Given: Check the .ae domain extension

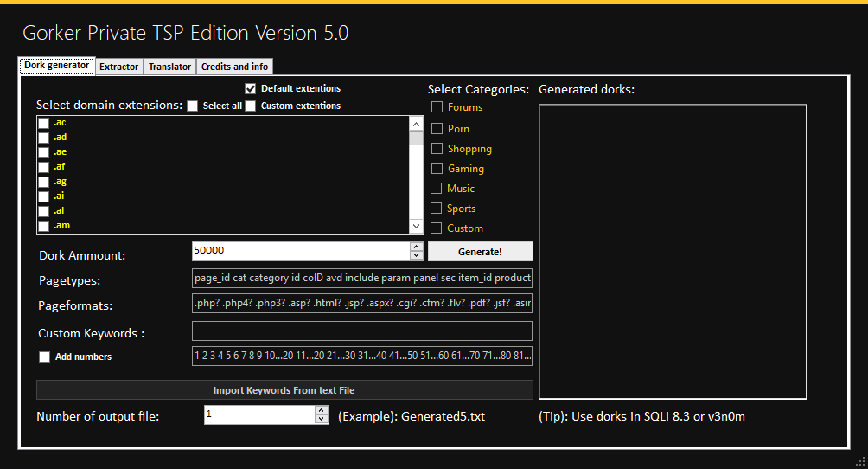Looking at the screenshot, I should coord(44,152).
